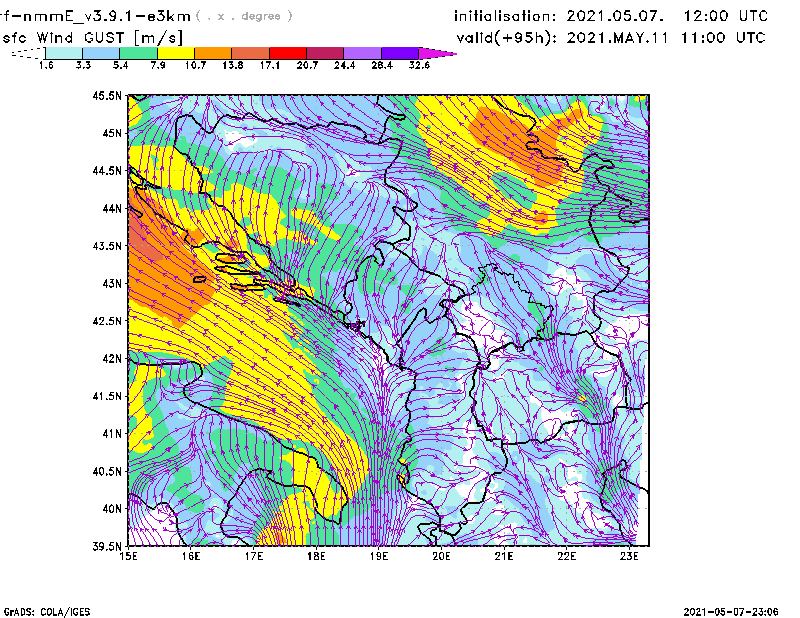Select the red 17.1–20.7 legend swatch
Viewport: 800px width, 618px height.
coord(288,53)
